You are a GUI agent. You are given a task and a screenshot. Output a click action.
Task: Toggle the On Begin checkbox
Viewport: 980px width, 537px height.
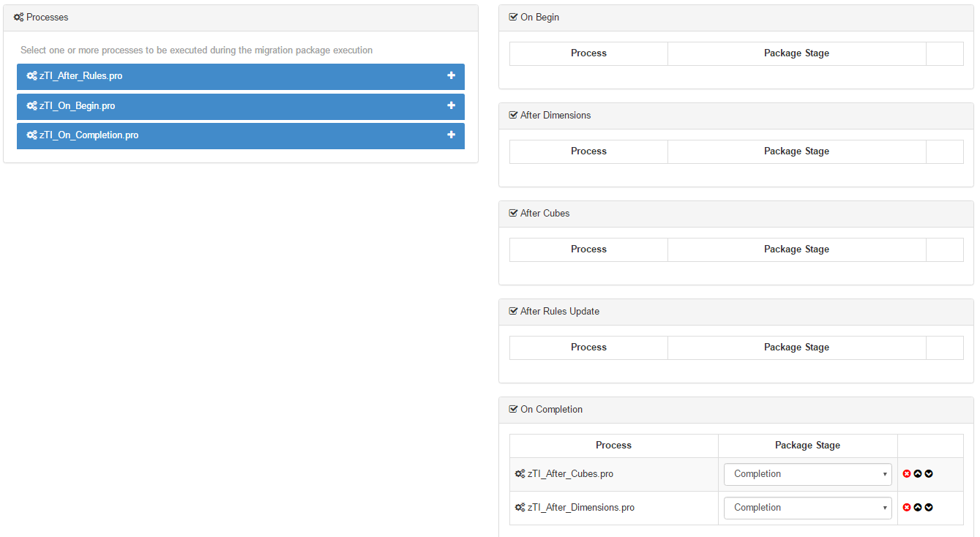pyautogui.click(x=513, y=18)
